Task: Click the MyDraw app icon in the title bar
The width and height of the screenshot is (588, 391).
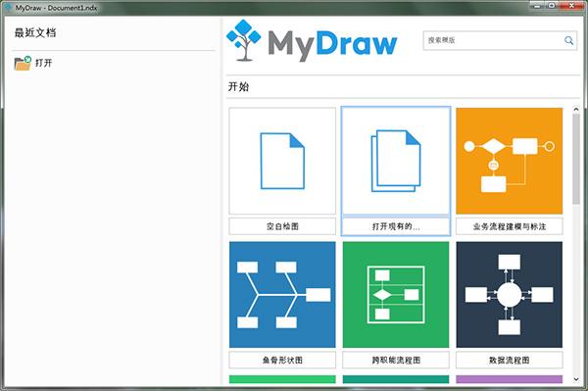Action: [8, 7]
